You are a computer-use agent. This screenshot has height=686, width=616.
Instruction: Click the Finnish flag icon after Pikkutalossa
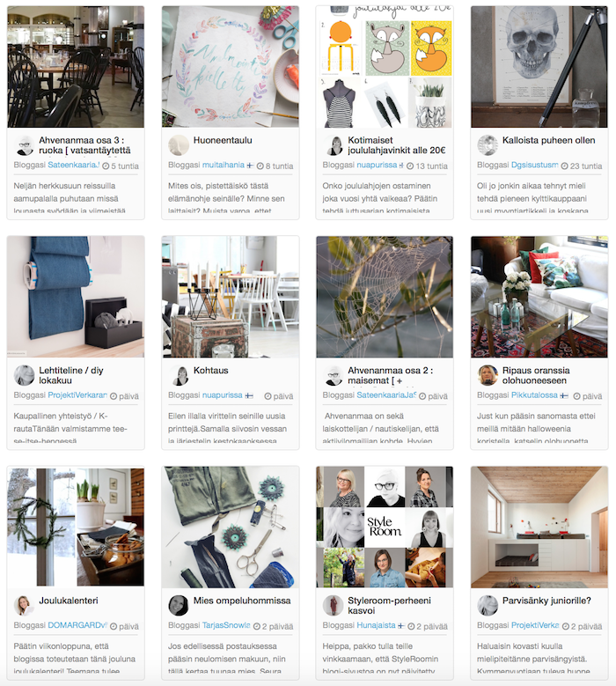point(564,395)
